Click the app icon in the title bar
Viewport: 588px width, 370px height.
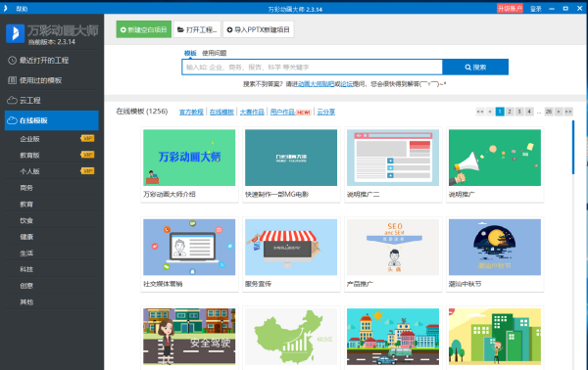tap(5, 8)
